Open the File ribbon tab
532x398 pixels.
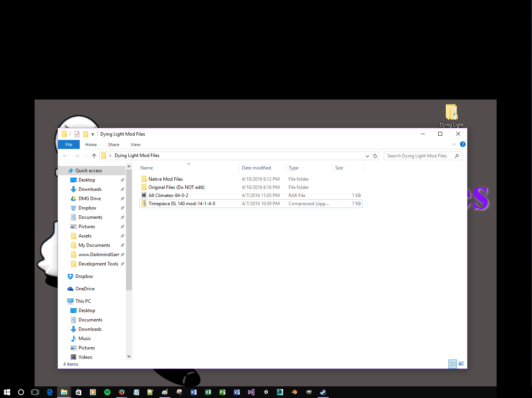tap(69, 145)
